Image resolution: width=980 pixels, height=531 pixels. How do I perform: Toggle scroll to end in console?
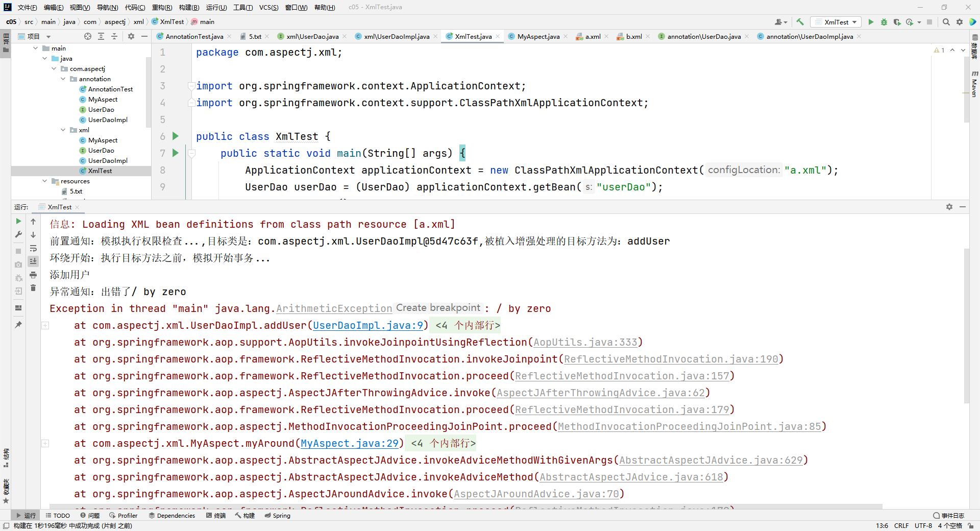click(x=33, y=261)
